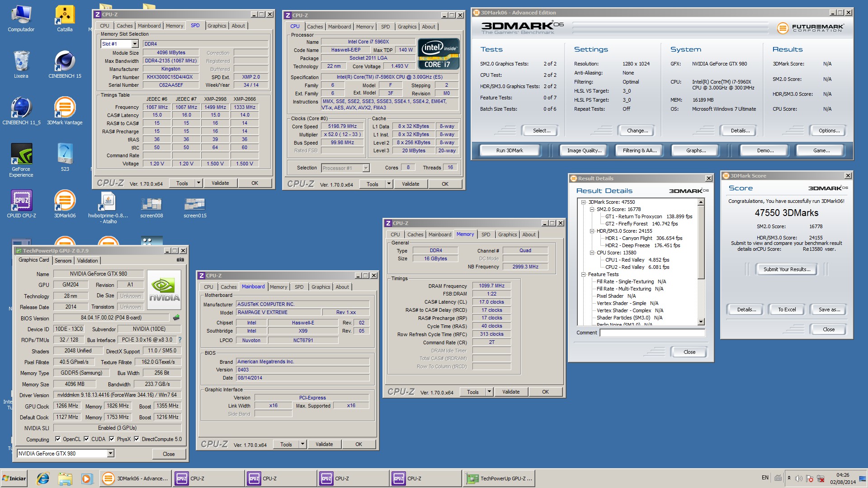Click Result Details scrollbar down arrow

701,322
